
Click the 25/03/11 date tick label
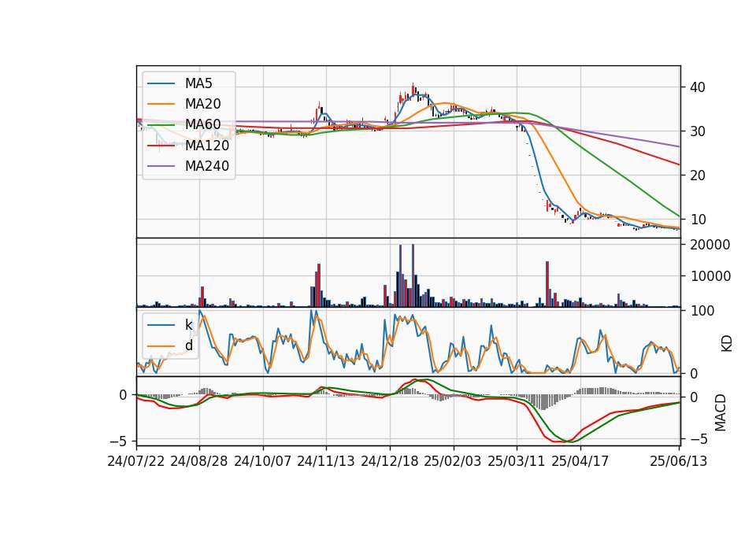[517, 461]
